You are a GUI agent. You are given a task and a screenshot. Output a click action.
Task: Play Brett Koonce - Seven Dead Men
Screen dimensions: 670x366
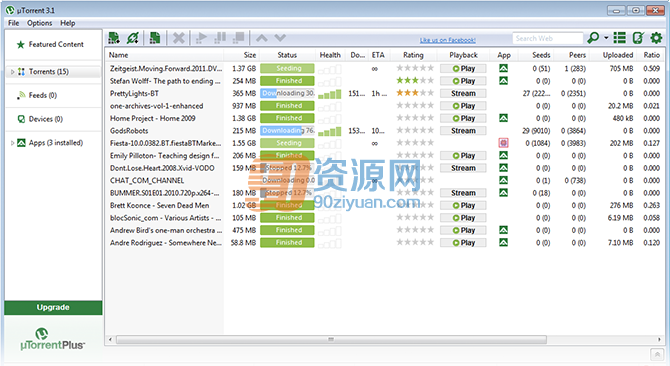463,205
